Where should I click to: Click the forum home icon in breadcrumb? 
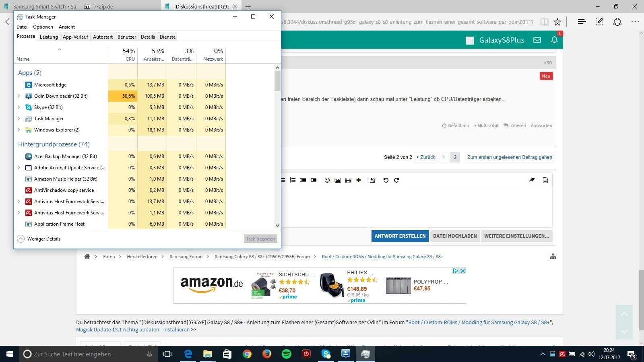click(x=87, y=257)
